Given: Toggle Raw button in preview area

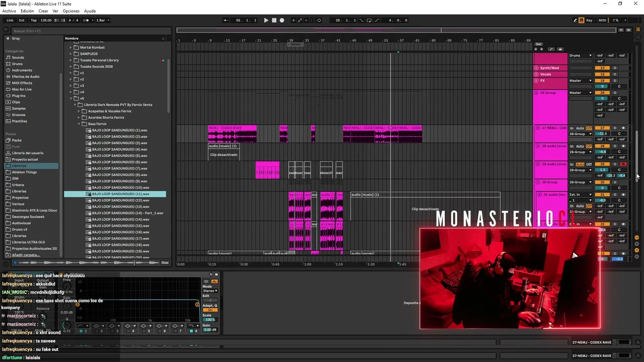Looking at the screenshot, I should [x=165, y=262].
